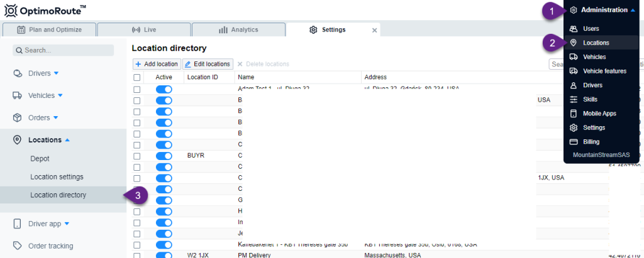The image size is (644, 258).
Task: Tick the checkbox for the BUYR row
Action: pos(136,156)
